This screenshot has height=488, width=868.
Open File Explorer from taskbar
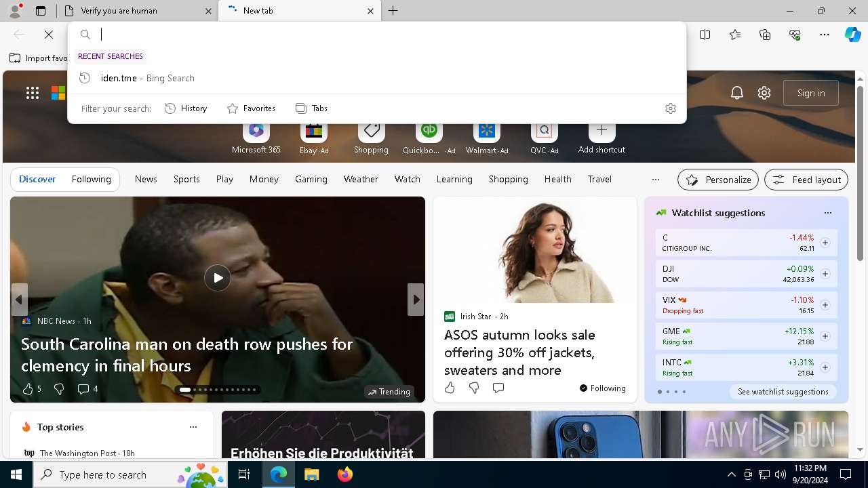tap(311, 474)
